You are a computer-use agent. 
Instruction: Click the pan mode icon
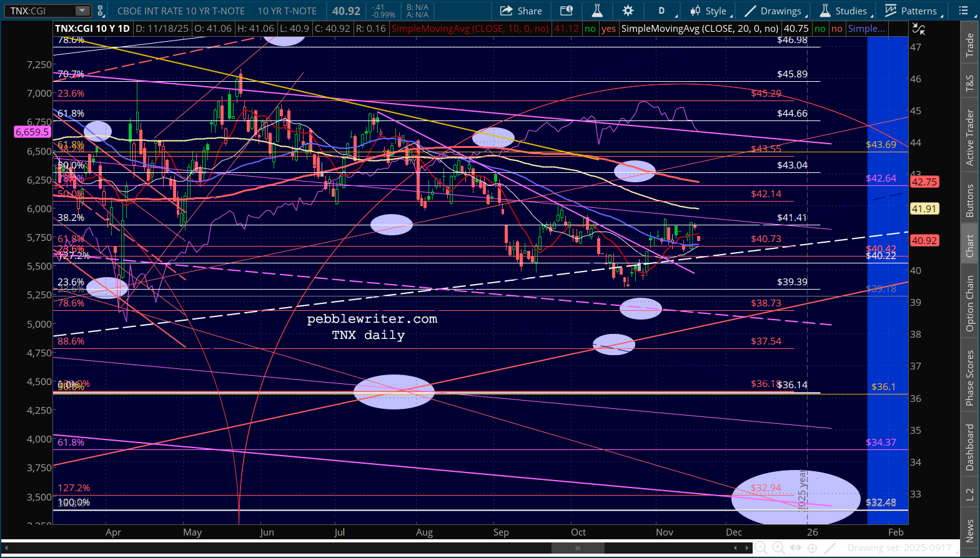click(796, 548)
